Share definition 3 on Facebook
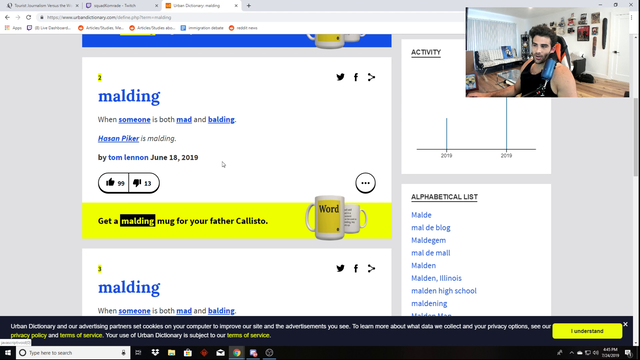 pos(356,268)
